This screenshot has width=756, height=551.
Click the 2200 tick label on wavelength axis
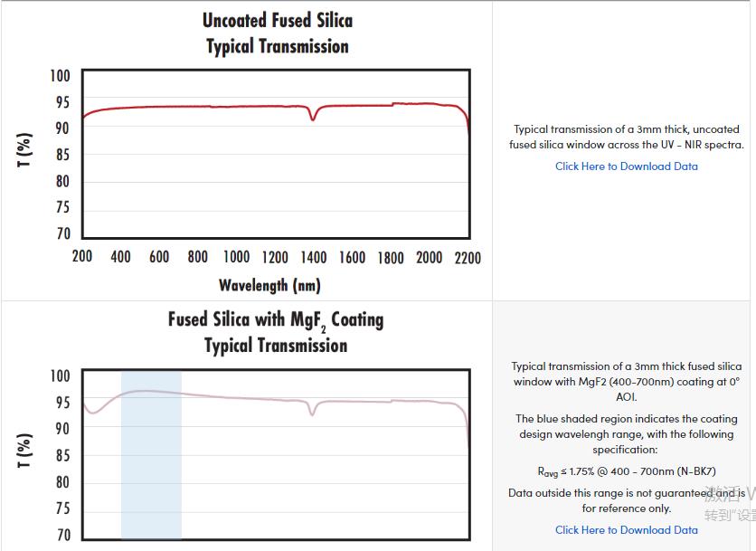click(x=467, y=258)
